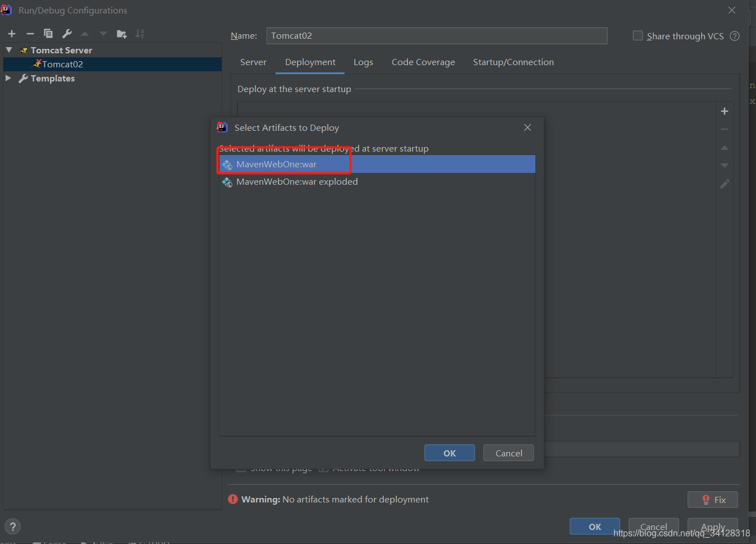Enable Share through VCS checkbox
The height and width of the screenshot is (544, 756).
pyautogui.click(x=638, y=35)
